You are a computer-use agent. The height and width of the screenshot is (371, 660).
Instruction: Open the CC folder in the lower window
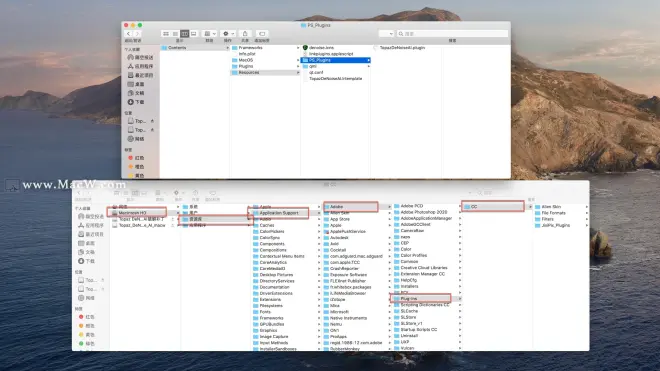[493, 206]
